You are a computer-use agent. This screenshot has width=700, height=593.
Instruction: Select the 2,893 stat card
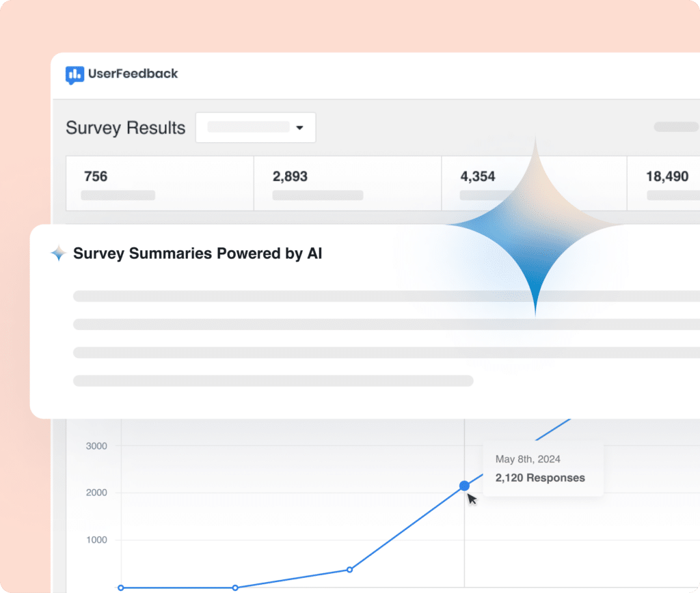pos(347,183)
